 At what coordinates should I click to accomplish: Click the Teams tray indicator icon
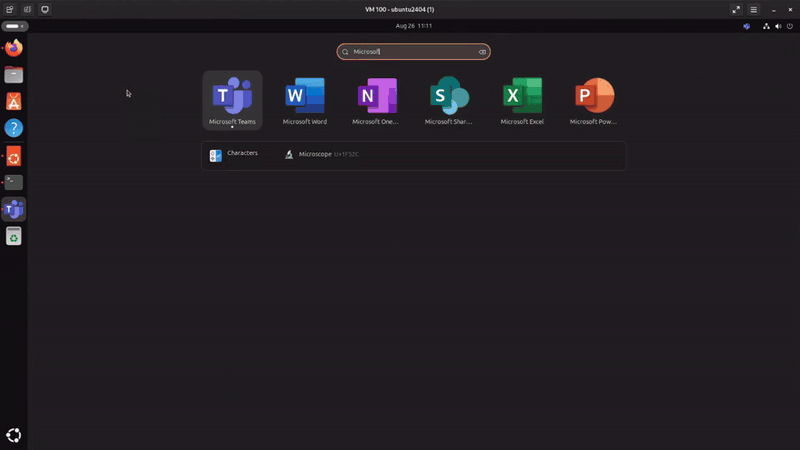pos(746,26)
